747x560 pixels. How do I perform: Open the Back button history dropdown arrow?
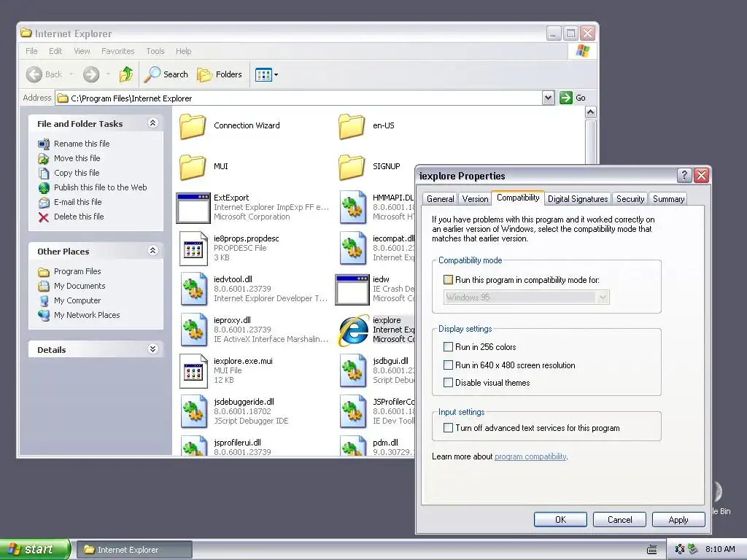[x=71, y=74]
